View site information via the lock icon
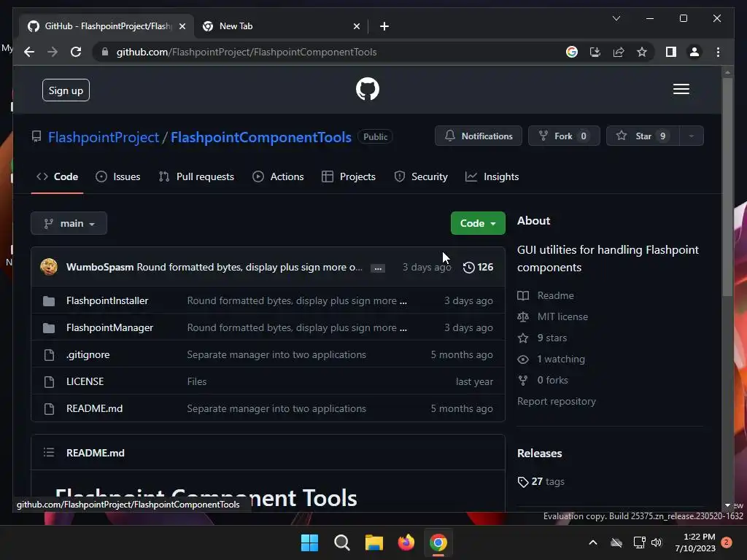 click(105, 52)
